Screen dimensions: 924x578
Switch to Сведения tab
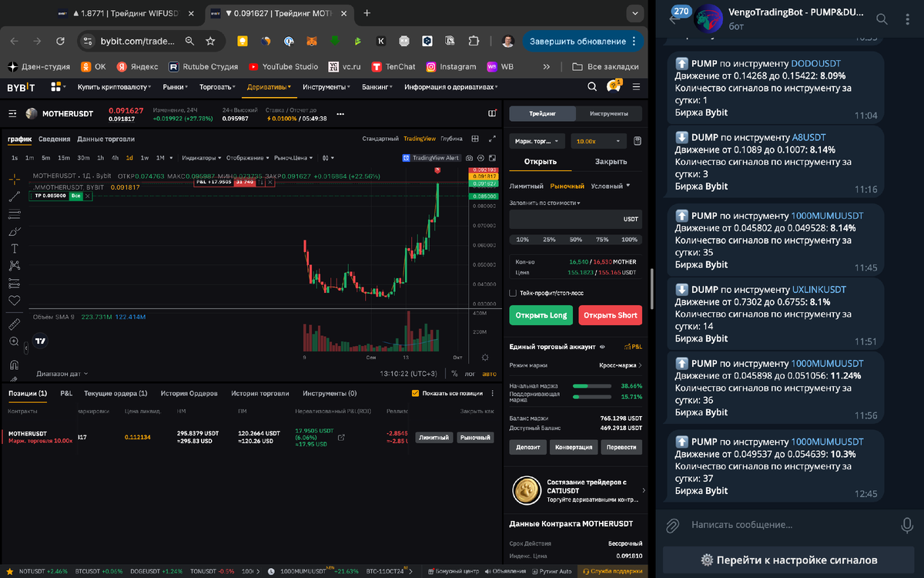54,139
